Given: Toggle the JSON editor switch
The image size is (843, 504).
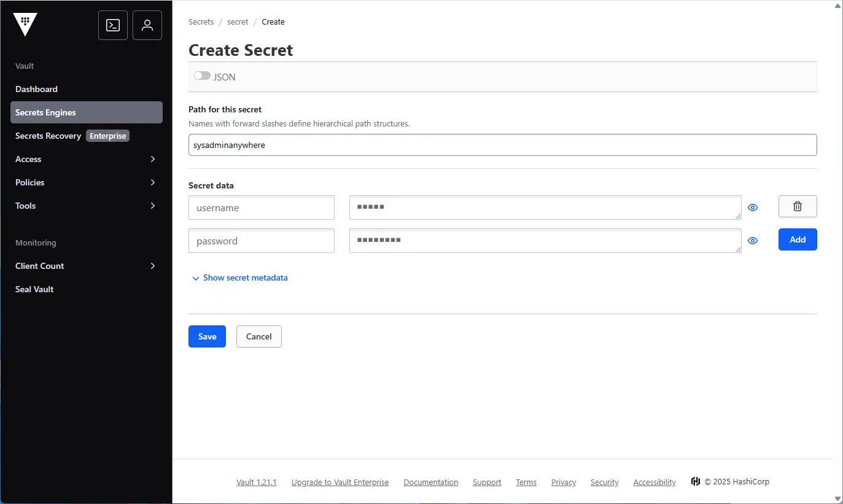Looking at the screenshot, I should pos(202,76).
